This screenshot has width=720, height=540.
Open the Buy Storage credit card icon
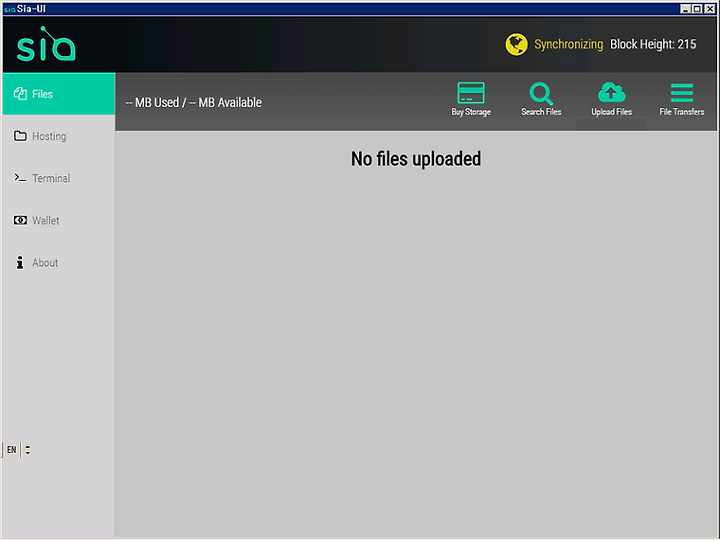coord(471,93)
